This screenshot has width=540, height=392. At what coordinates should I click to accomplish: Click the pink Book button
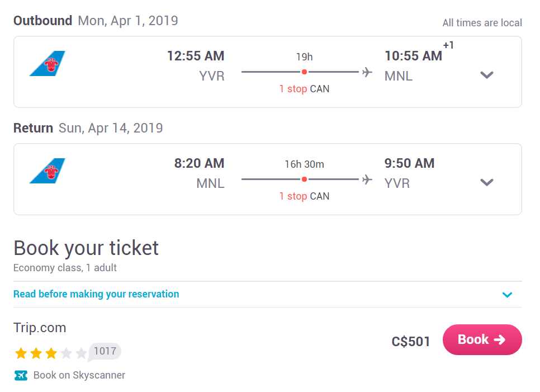(482, 339)
